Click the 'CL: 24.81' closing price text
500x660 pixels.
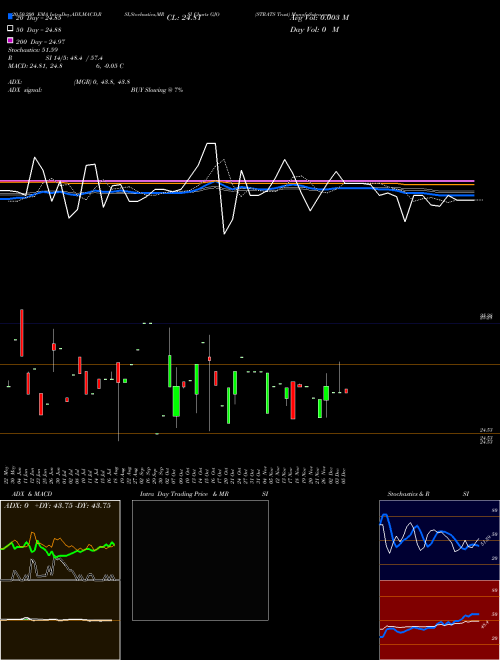(x=182, y=18)
